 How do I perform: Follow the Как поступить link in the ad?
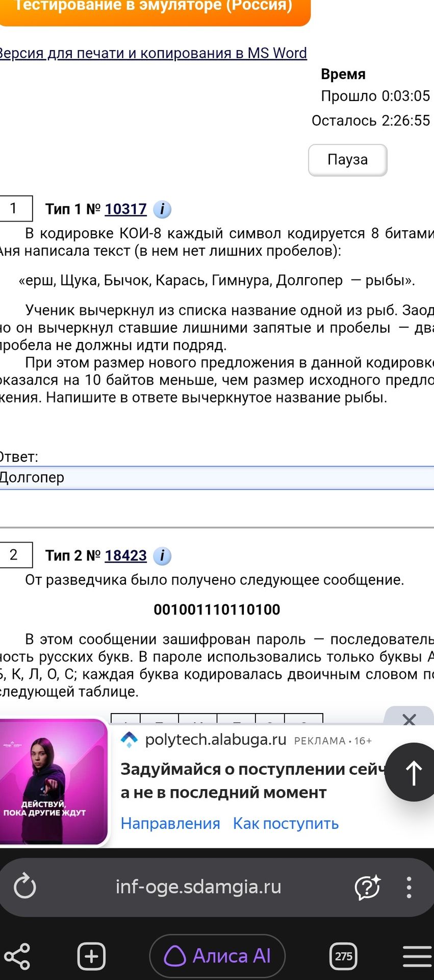pyautogui.click(x=286, y=823)
